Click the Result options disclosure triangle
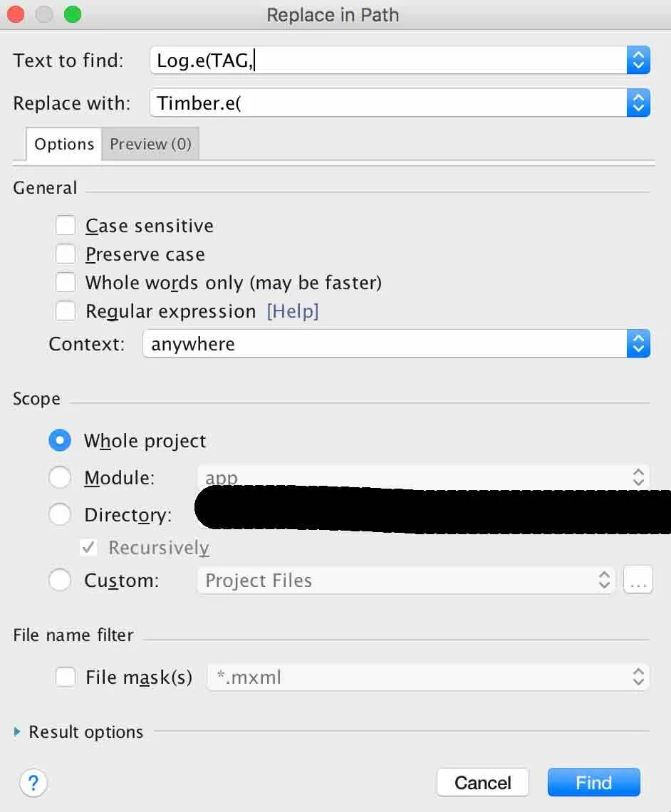Viewport: 671px width, 812px height. point(17,732)
